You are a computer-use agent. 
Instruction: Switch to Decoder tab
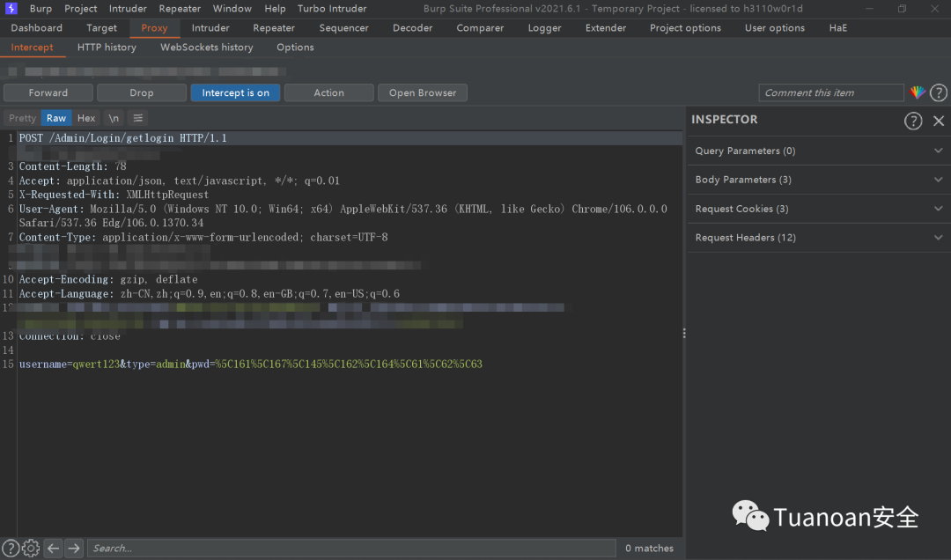(412, 28)
